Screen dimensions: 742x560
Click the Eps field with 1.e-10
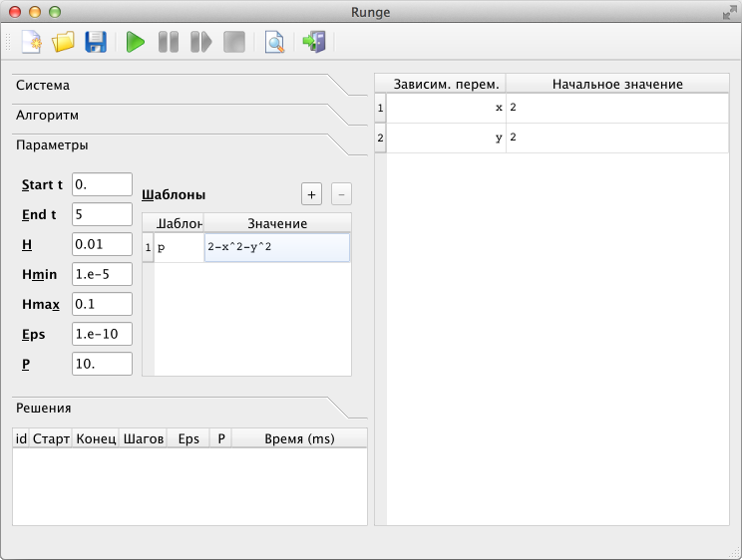[x=102, y=334]
